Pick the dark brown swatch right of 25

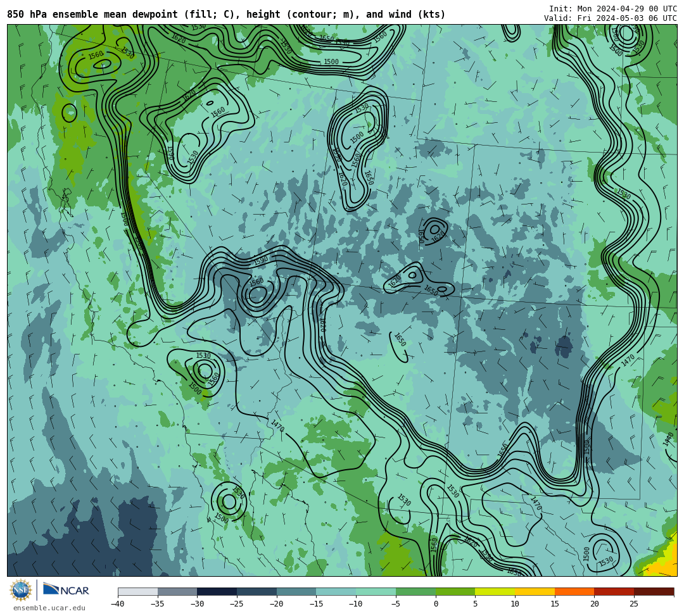(x=654, y=591)
